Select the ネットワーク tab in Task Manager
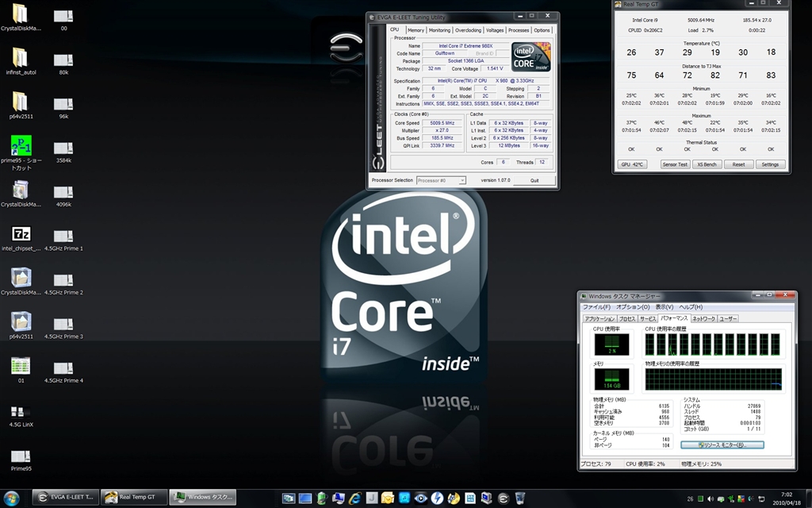This screenshot has height=508, width=812. tap(703, 318)
